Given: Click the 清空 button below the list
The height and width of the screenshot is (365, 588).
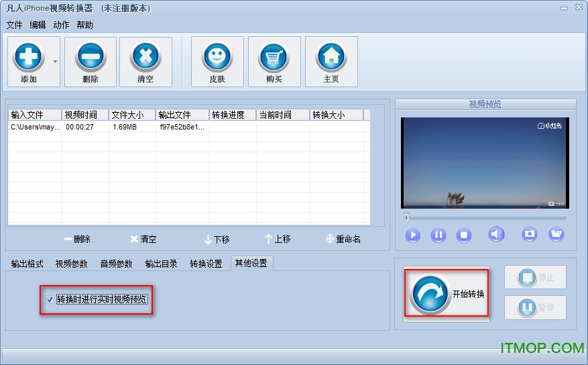Looking at the screenshot, I should 143,239.
